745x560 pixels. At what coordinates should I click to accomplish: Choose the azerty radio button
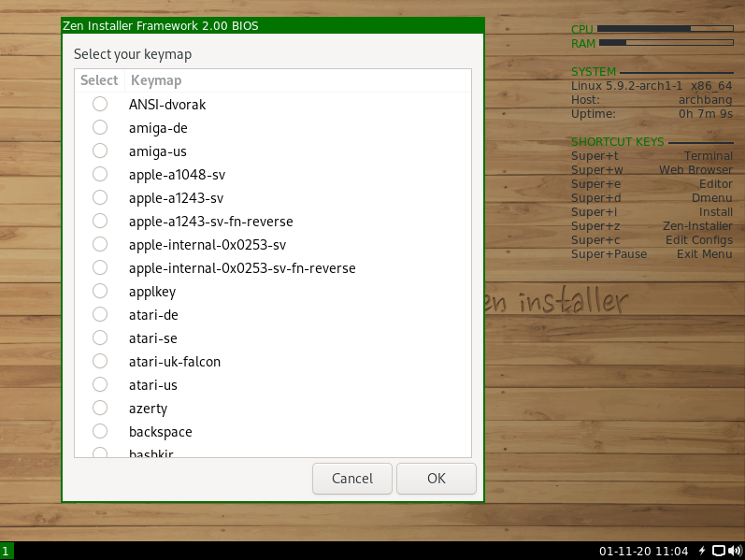(100, 408)
